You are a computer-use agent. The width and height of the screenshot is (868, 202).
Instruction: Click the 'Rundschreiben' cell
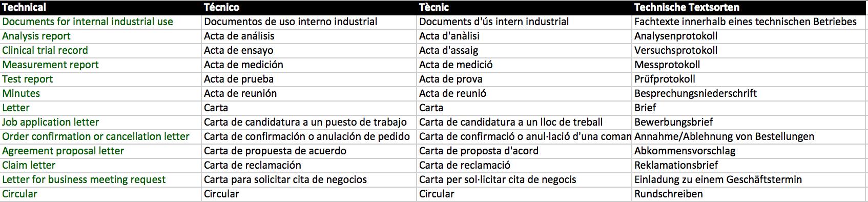pos(750,194)
